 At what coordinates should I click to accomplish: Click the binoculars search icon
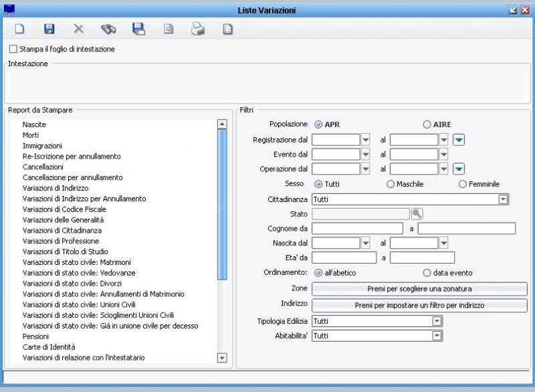tap(108, 29)
